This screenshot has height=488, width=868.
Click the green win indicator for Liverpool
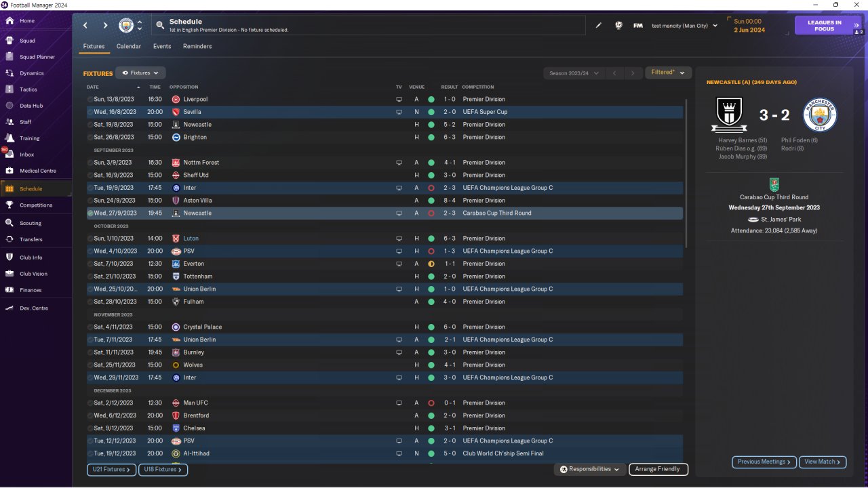pyautogui.click(x=431, y=100)
